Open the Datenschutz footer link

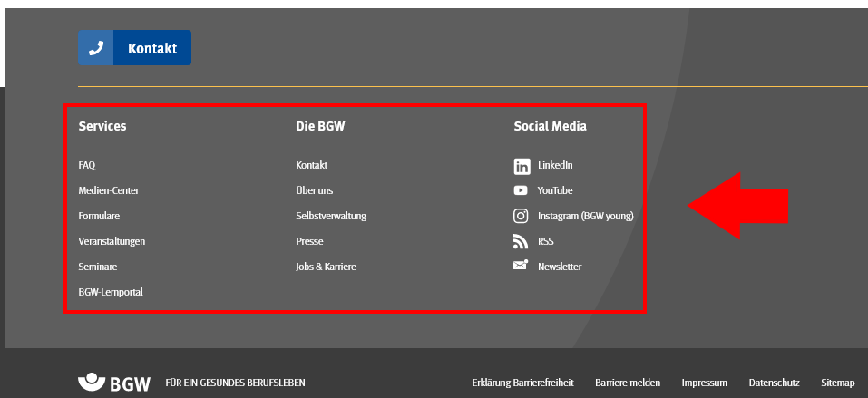775,383
